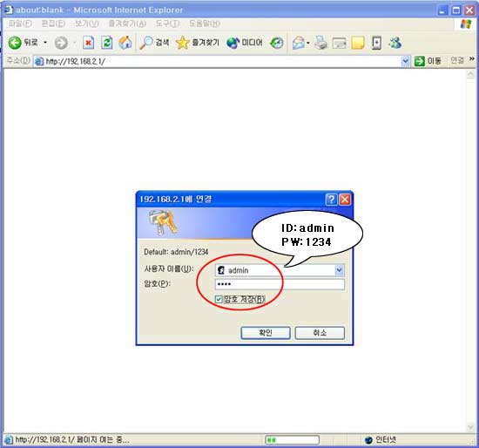This screenshot has height=448, width=479.
Task: Click the Stop loading red X icon
Action: [88, 43]
